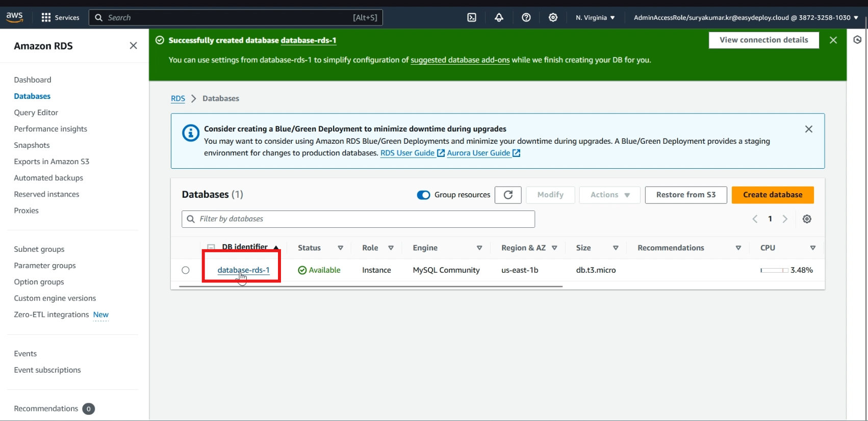Screen dimensions: 868x421
Task: Click View connection details button
Action: [763, 40]
